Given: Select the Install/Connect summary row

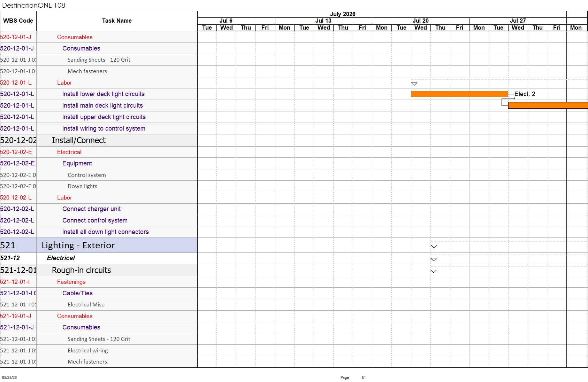Looking at the screenshot, I should pyautogui.click(x=99, y=140).
